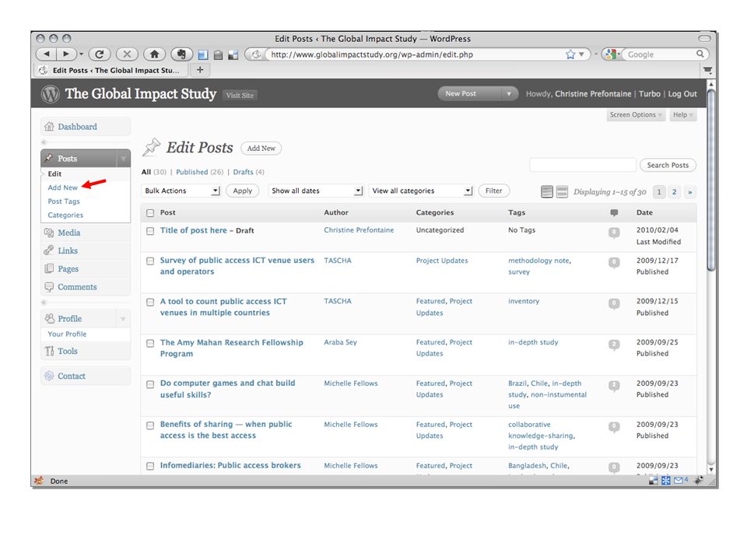
Task: Click the Comments bubble icon in sidebar
Action: click(x=49, y=287)
